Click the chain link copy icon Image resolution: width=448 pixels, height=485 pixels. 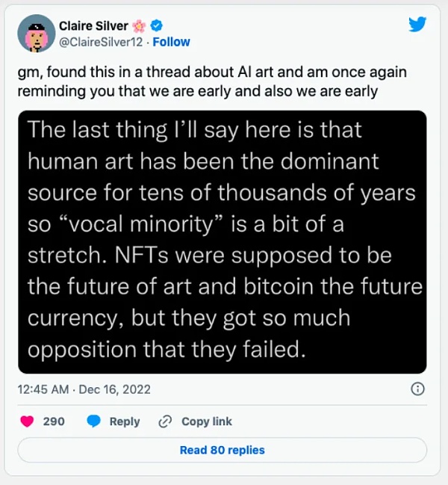[x=166, y=421]
